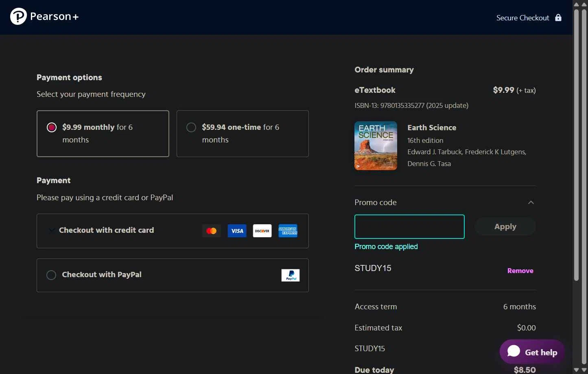588x374 pixels.
Task: Click the American Express card icon
Action: [288, 231]
